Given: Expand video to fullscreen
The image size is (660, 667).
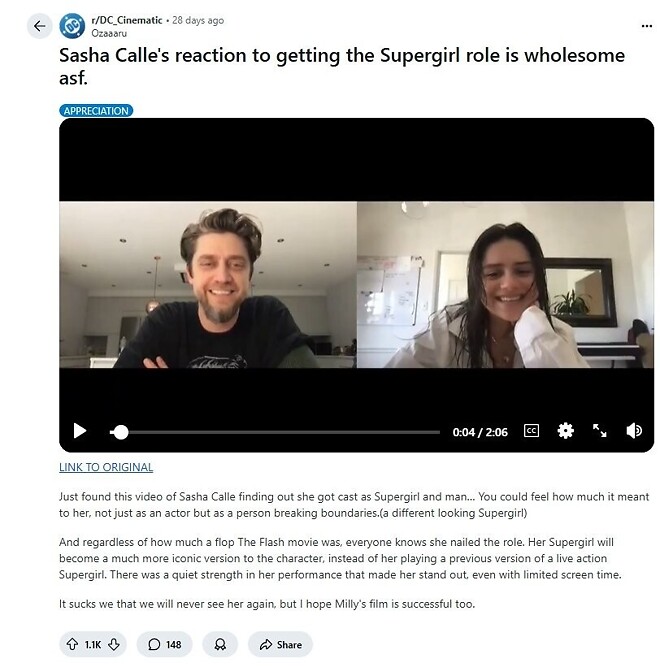Looking at the screenshot, I should click(600, 430).
